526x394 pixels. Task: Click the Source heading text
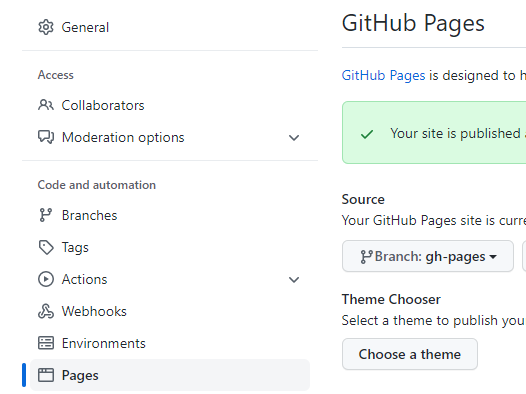(363, 200)
